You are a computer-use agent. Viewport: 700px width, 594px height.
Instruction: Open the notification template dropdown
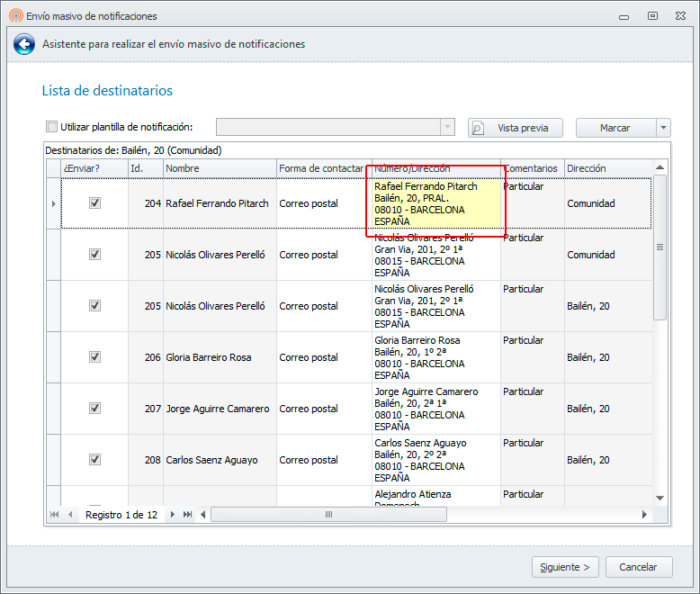click(447, 128)
